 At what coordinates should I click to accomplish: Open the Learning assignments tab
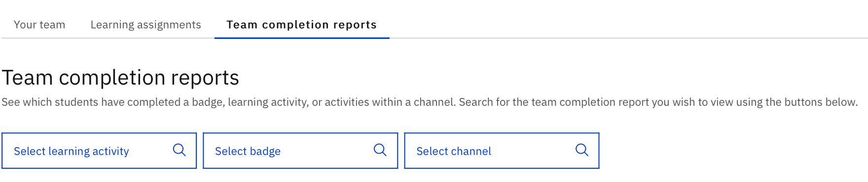click(146, 25)
